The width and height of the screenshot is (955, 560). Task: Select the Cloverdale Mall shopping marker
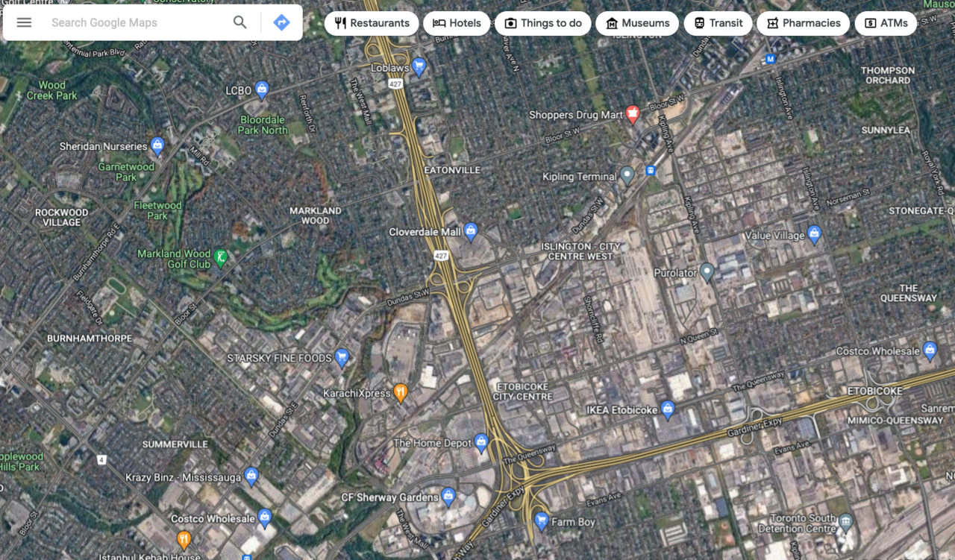pyautogui.click(x=471, y=231)
